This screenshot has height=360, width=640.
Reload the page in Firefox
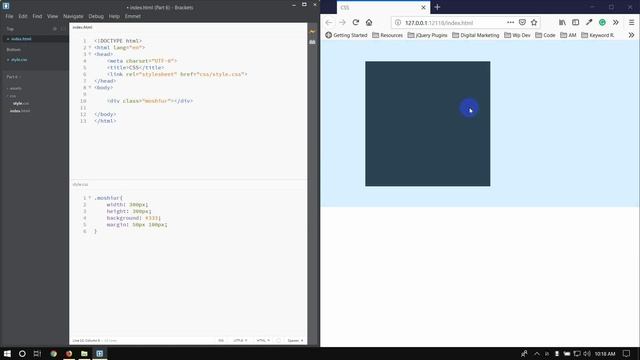click(356, 22)
